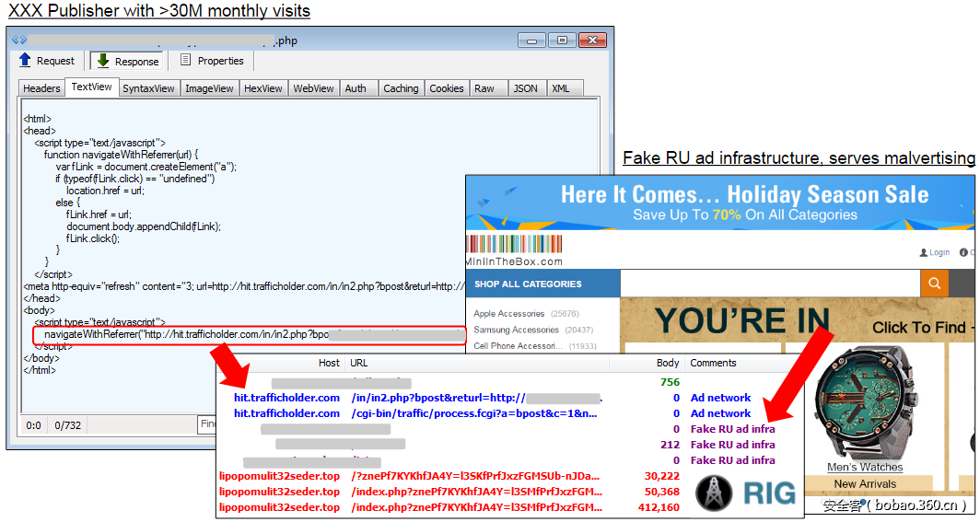This screenshot has width=980, height=522.
Task: Click the Body column header
Action: pyautogui.click(x=668, y=363)
